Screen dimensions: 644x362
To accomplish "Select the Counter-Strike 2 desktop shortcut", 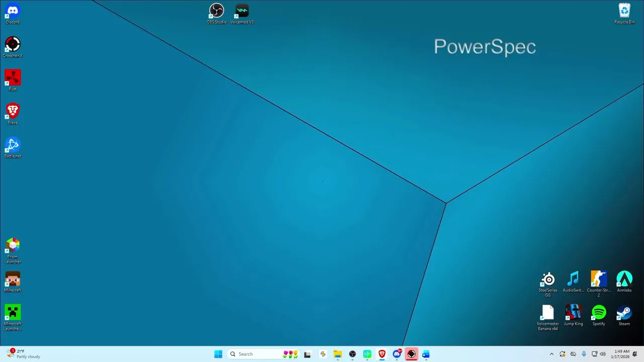I will tap(599, 285).
